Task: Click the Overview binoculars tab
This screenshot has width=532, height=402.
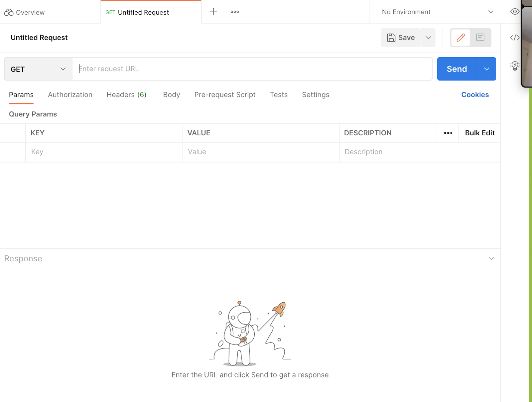Action: 25,12
